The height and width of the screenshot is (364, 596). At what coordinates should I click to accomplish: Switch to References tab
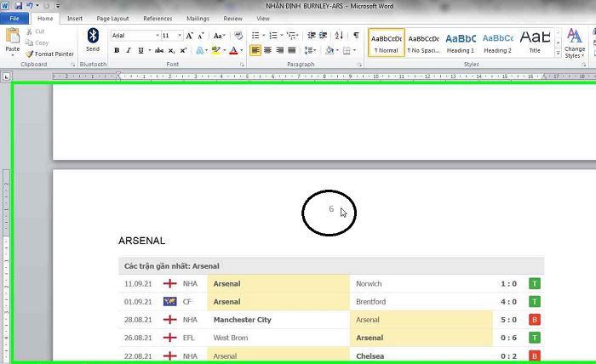point(158,18)
